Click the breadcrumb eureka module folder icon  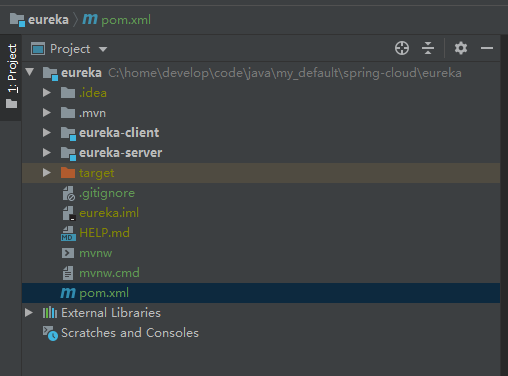coord(17,20)
